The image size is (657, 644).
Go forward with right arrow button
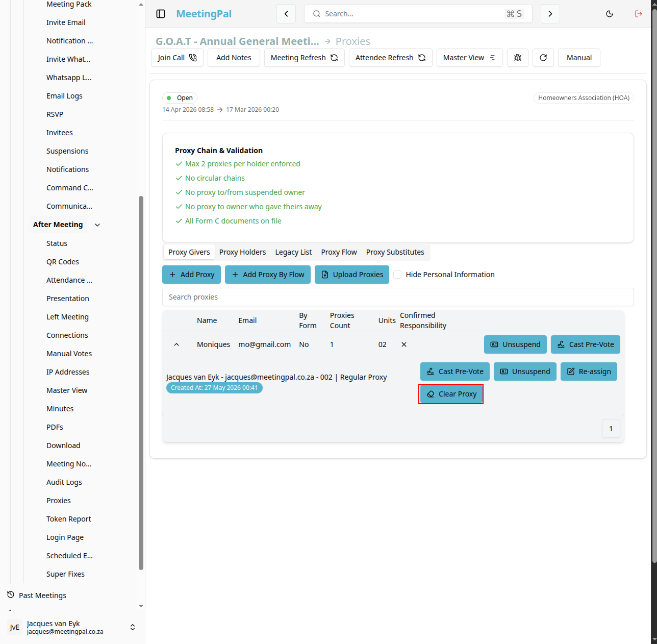(550, 14)
